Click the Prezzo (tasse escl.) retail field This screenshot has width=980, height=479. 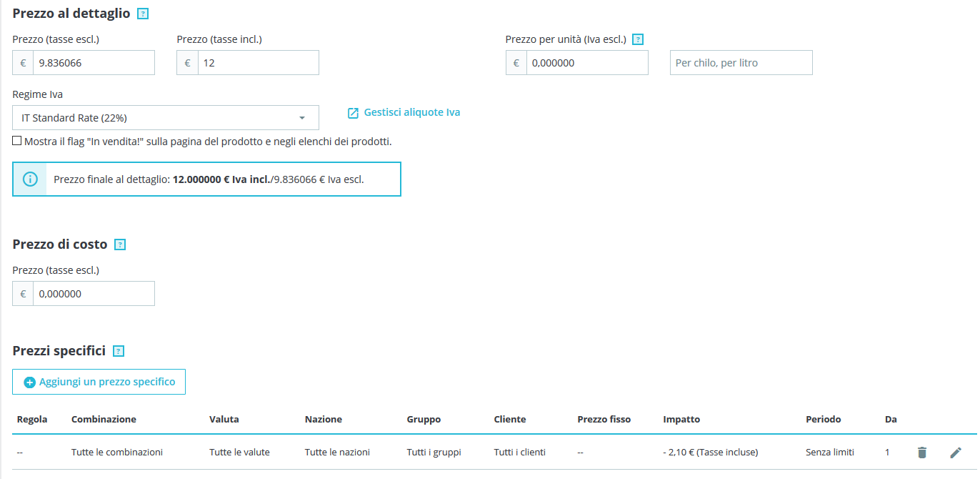pyautogui.click(x=94, y=63)
